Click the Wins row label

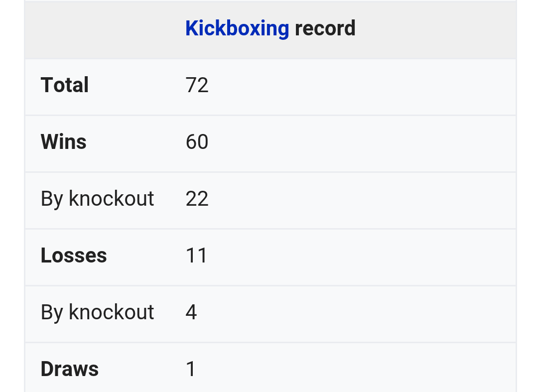[x=64, y=142]
